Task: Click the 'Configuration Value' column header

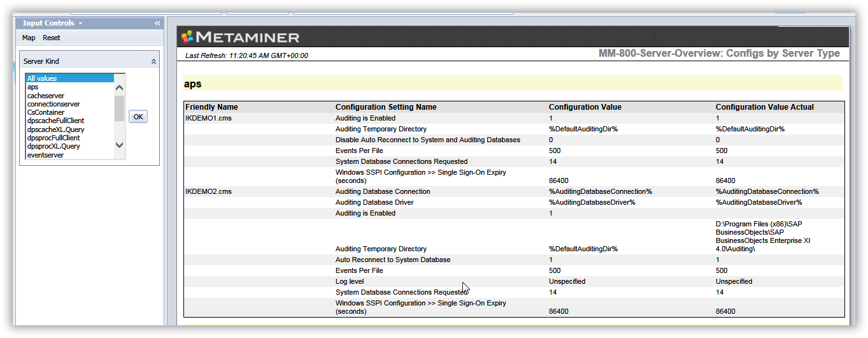Action: (x=585, y=107)
